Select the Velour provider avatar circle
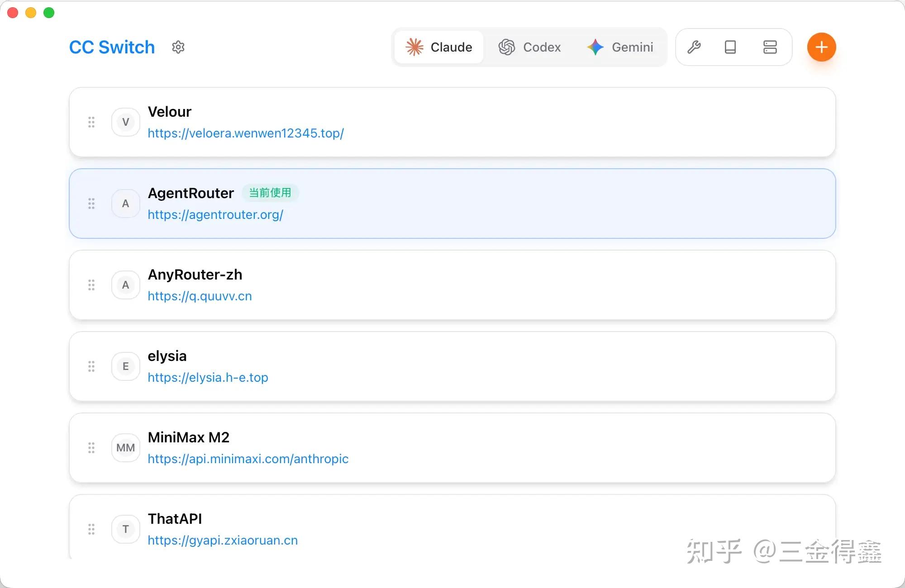Viewport: 905px width, 588px height. click(125, 122)
